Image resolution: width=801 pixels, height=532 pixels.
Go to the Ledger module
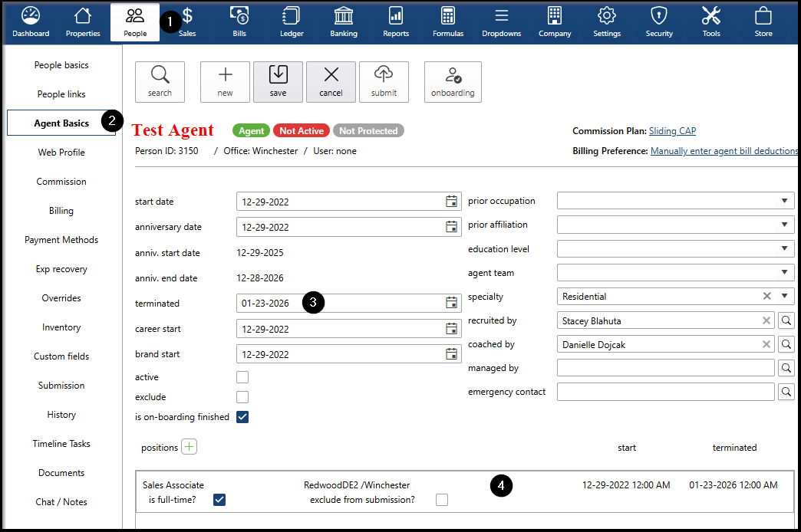coord(292,21)
